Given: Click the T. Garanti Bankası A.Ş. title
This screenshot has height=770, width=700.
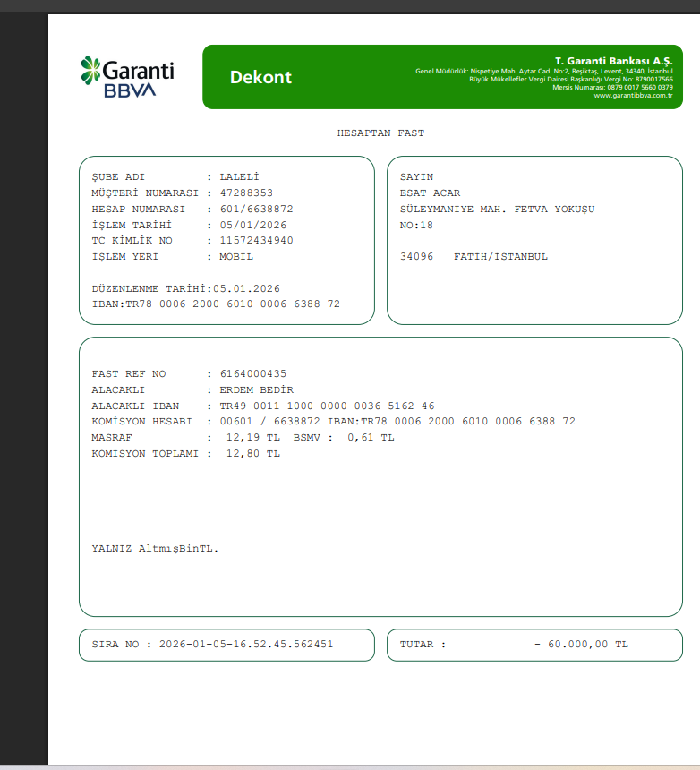Looking at the screenshot, I should click(x=613, y=61).
